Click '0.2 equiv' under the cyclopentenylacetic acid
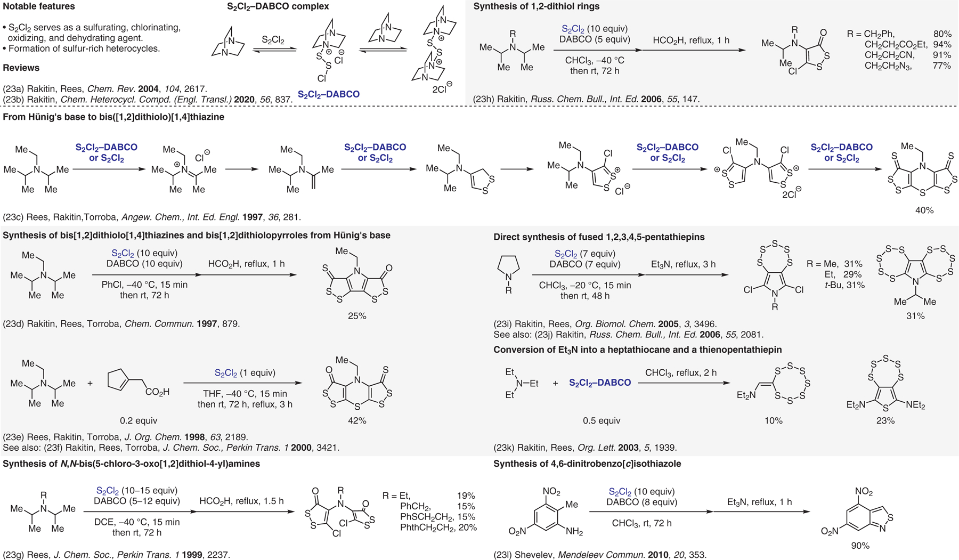Screen dimensions: 959x560 (139, 420)
